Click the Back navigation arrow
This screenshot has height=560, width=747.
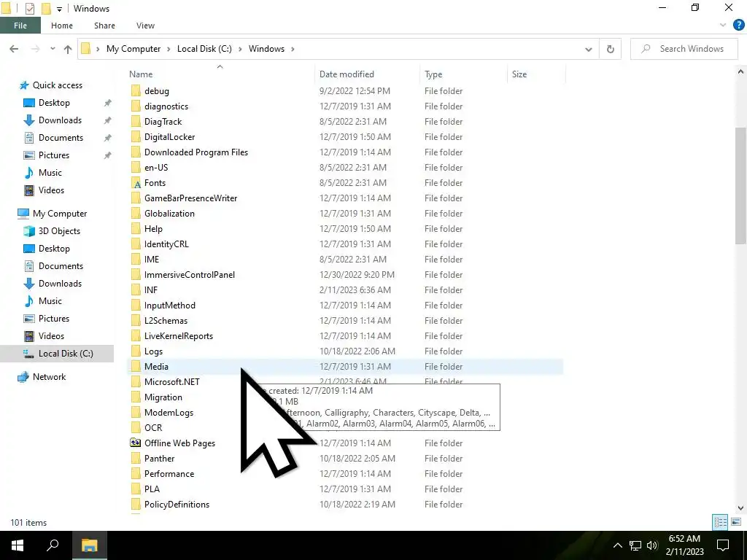click(14, 49)
